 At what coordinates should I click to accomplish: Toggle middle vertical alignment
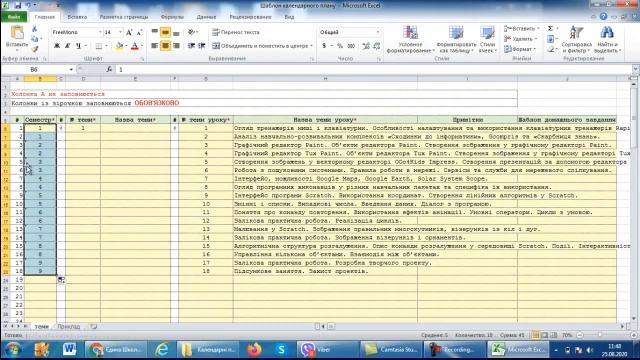(165, 32)
